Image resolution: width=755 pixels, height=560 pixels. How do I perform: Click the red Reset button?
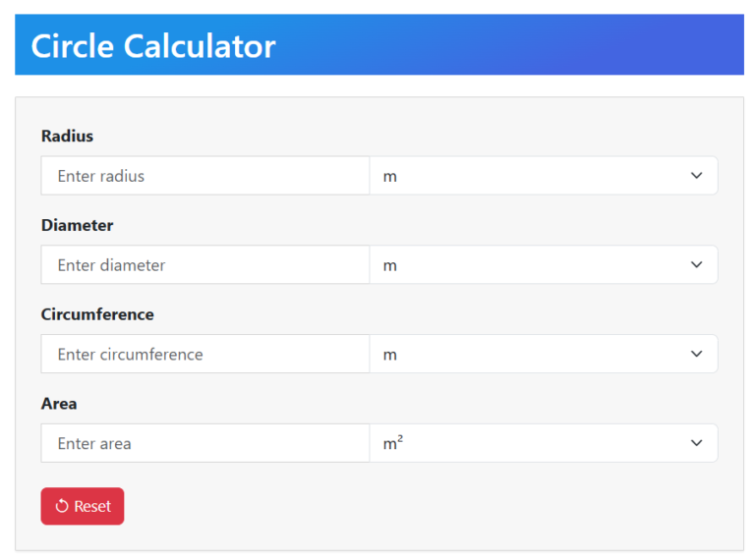pos(83,506)
